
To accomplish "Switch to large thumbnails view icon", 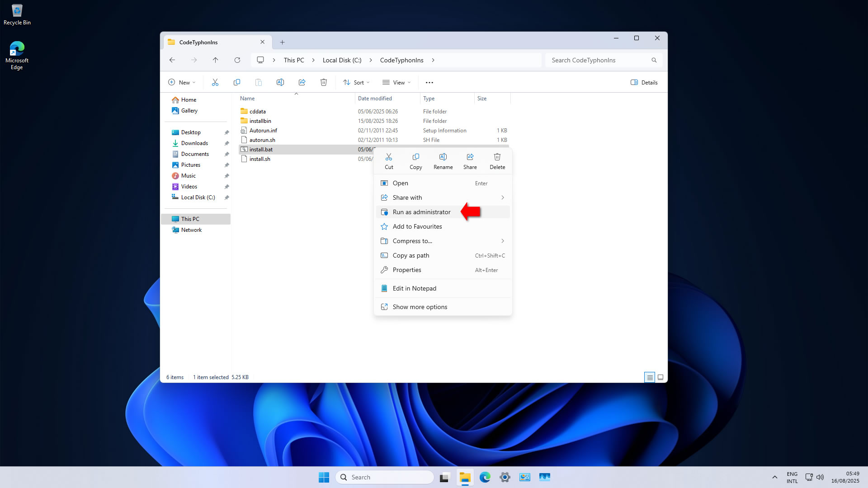I will (660, 377).
